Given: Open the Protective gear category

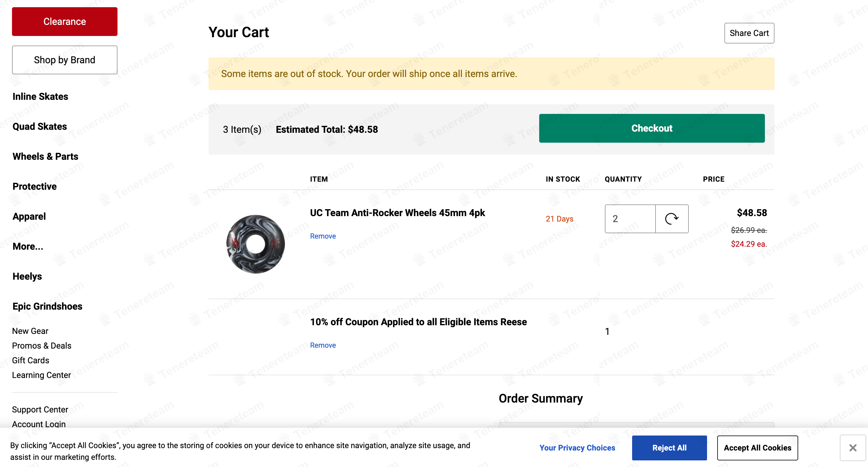Looking at the screenshot, I should coord(35,187).
